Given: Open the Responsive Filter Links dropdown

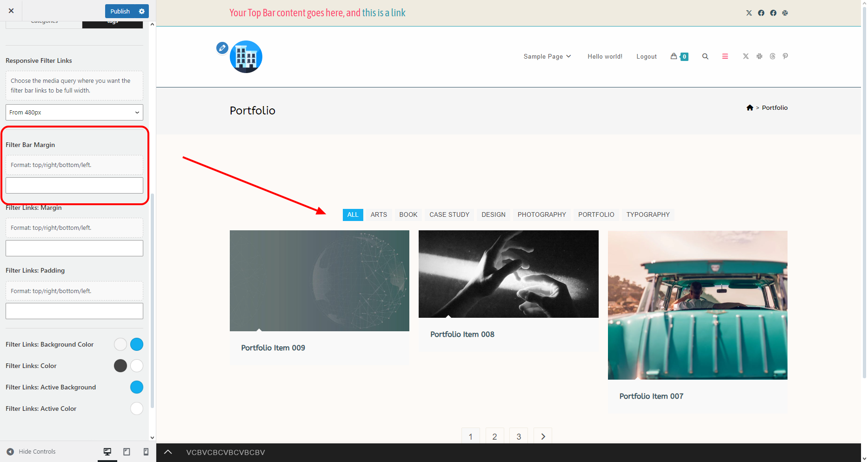Looking at the screenshot, I should (74, 112).
